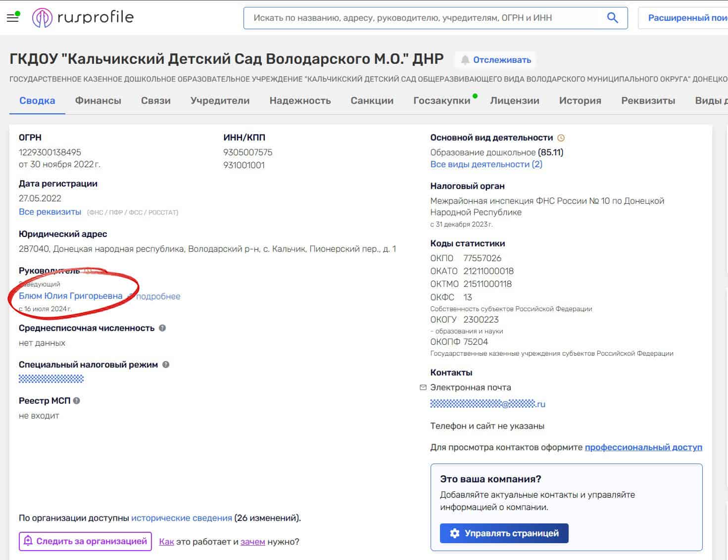Open the Санкции tab
Image resolution: width=728 pixels, height=560 pixels.
(x=372, y=100)
